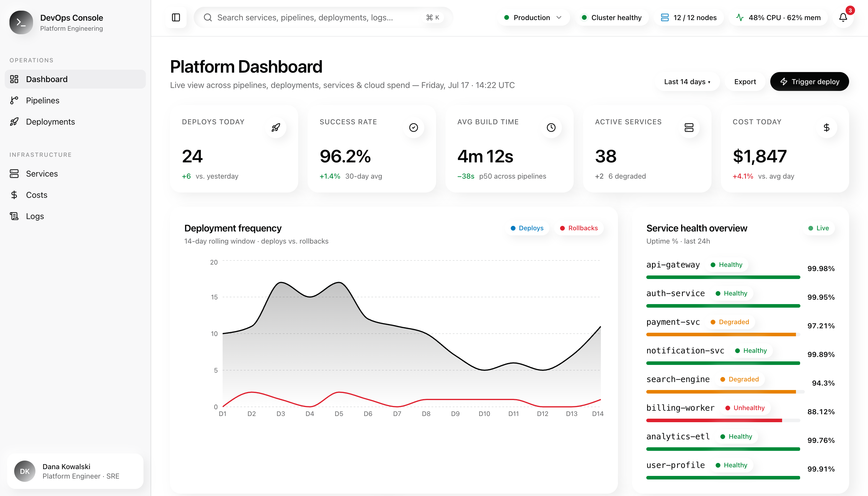Viewport: 868px width, 496px height.
Task: Go to the Pipelines section
Action: click(75, 100)
